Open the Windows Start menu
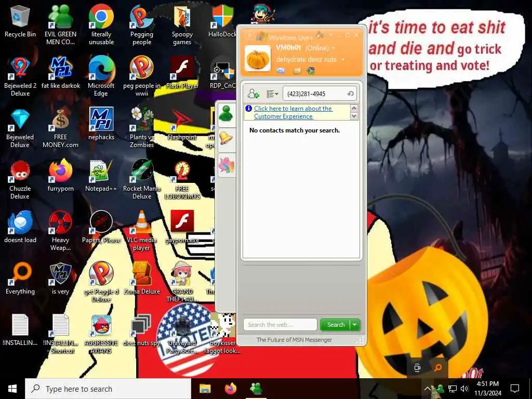The height and width of the screenshot is (399, 532). coord(12,389)
